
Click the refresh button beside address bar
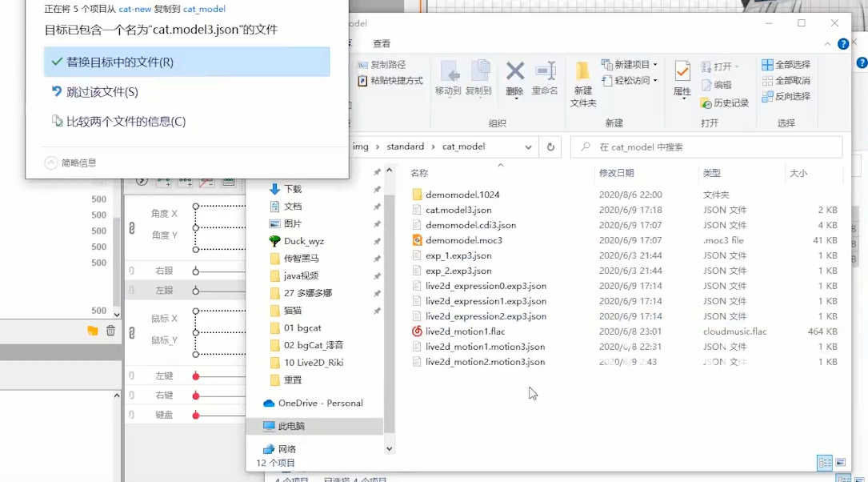pos(550,147)
